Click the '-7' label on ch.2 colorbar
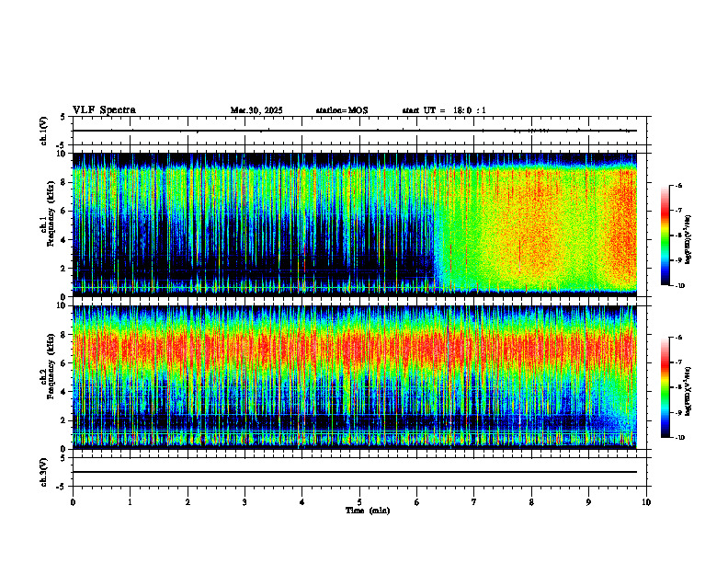This screenshot has width=728, height=563. pos(678,362)
